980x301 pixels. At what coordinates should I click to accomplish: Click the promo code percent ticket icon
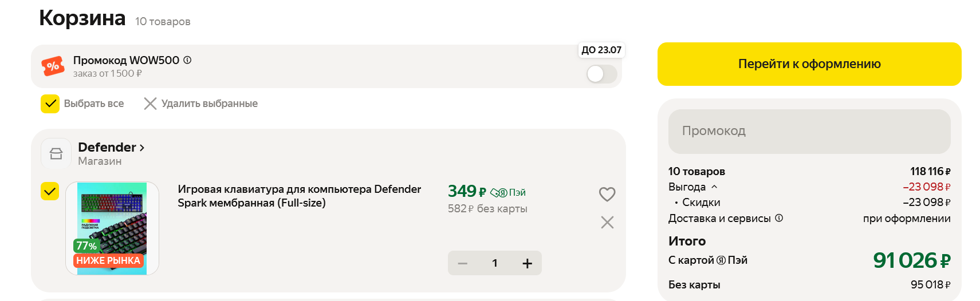(53, 66)
